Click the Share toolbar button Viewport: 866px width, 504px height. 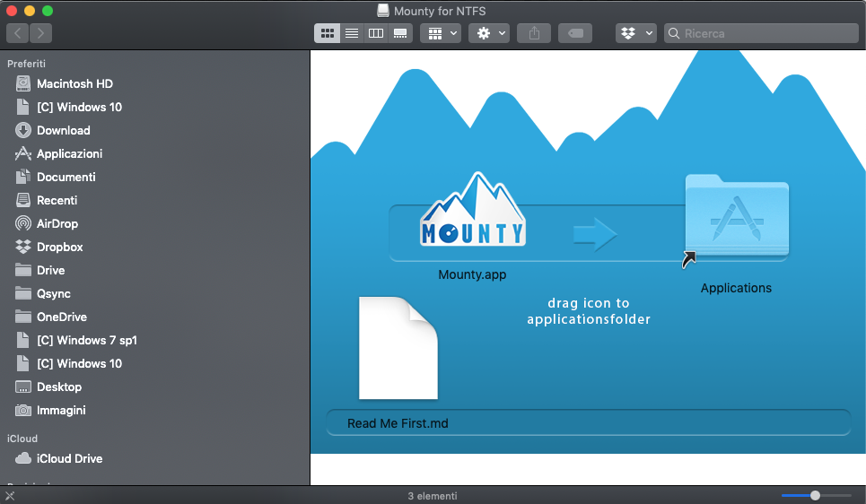point(534,33)
